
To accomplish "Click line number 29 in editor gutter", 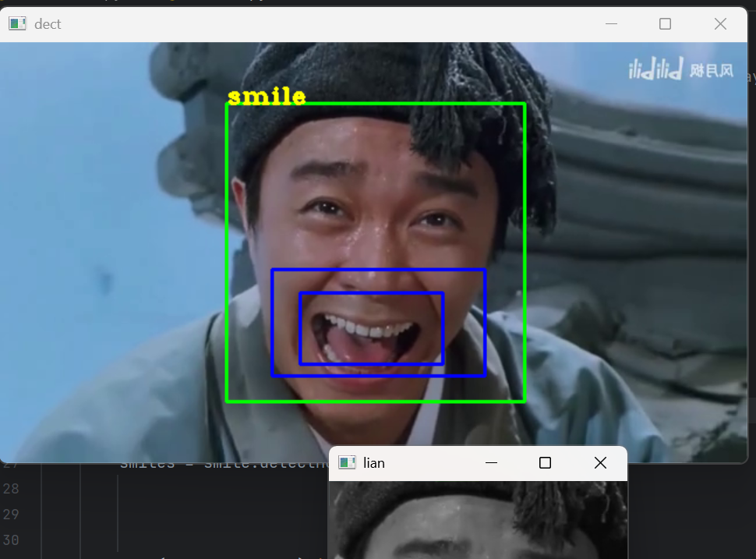I will 11,514.
